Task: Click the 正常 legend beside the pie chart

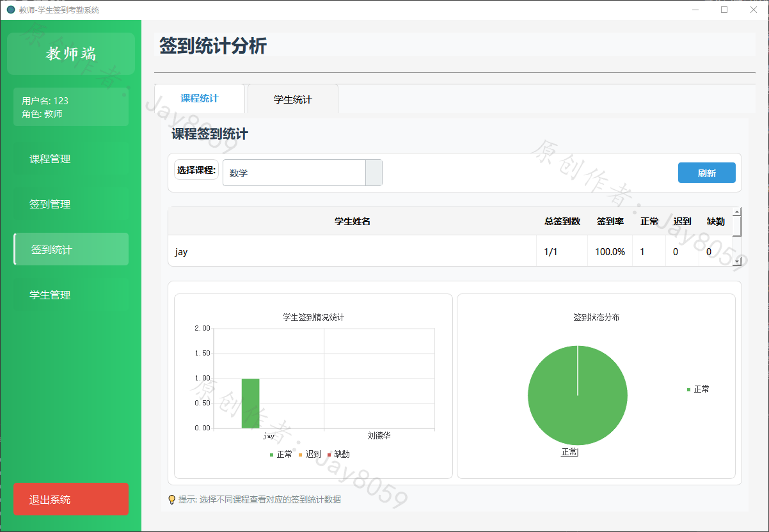Action: pyautogui.click(x=698, y=389)
